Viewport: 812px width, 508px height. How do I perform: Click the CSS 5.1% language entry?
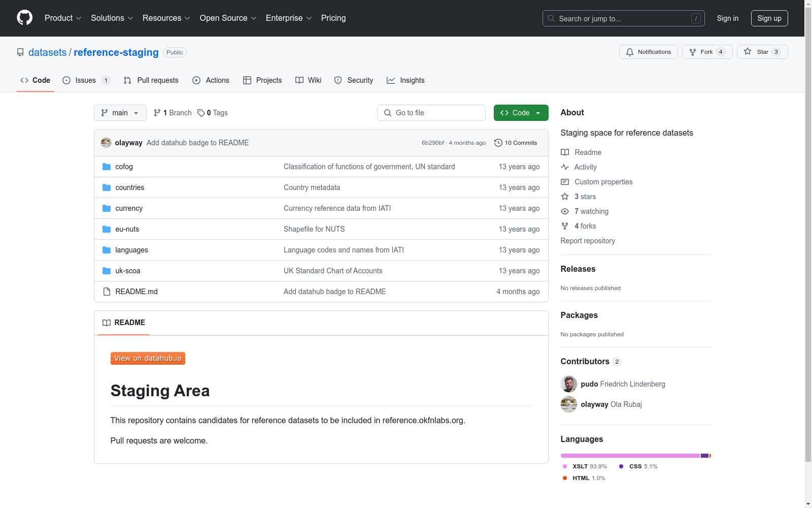pos(638,466)
